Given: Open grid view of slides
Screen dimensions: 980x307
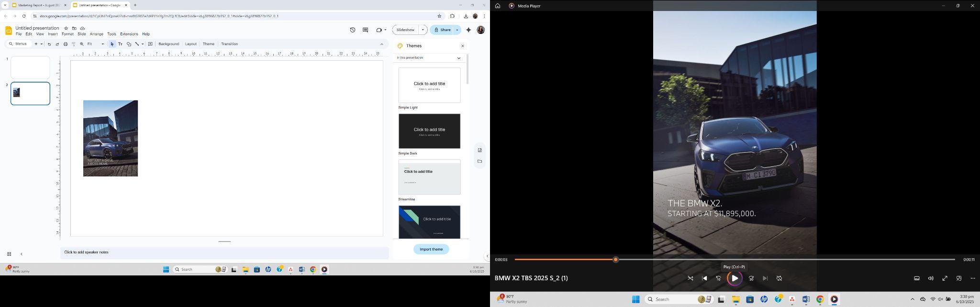Looking at the screenshot, I should click(9, 254).
